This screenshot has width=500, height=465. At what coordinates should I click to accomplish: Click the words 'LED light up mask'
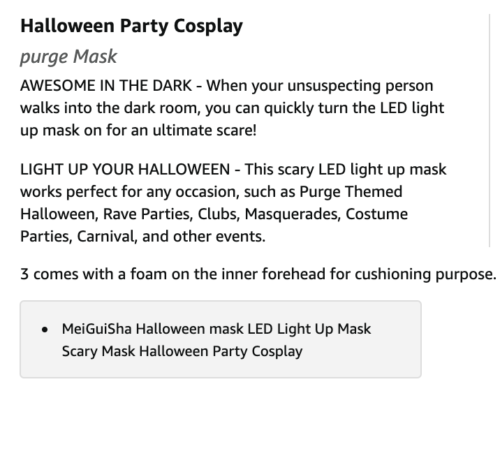(382, 169)
